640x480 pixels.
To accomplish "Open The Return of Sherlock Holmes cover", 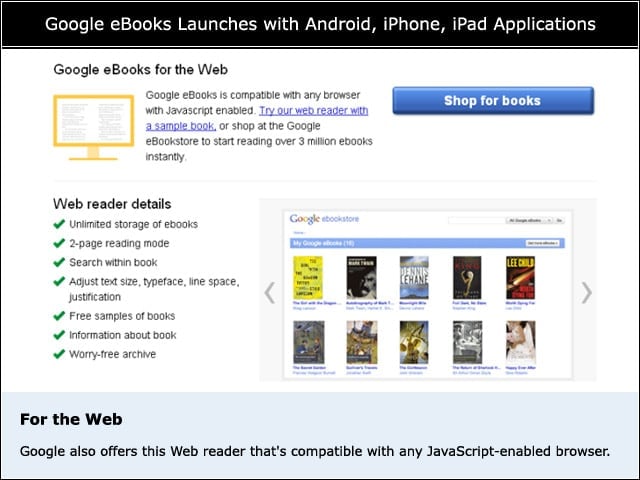I will (467, 342).
